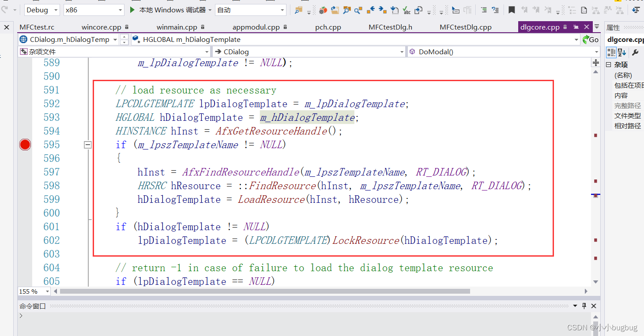Click the blue magnifier find symbol icon
The height and width of the screenshot is (336, 644).
[358, 10]
